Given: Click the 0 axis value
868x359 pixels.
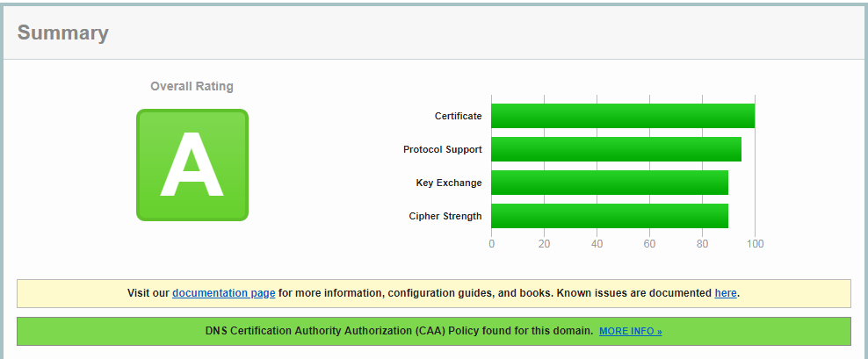Looking at the screenshot, I should pyautogui.click(x=491, y=244).
